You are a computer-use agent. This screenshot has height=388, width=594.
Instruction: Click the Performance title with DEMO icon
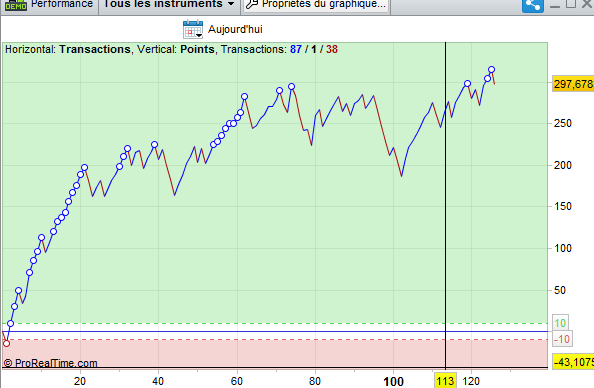coord(49,5)
